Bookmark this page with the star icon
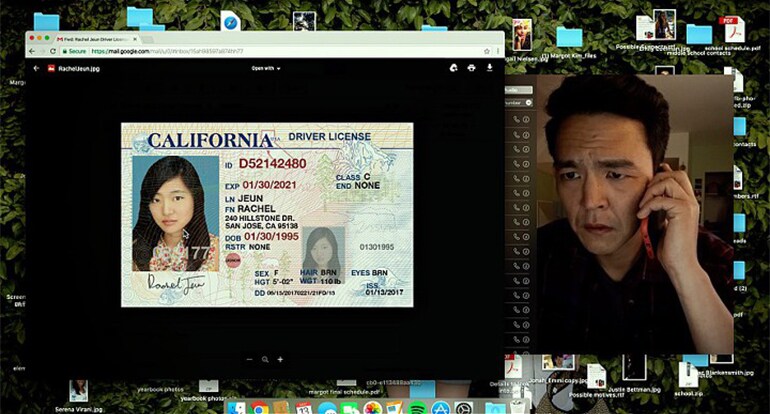The width and height of the screenshot is (770, 414). (x=487, y=51)
